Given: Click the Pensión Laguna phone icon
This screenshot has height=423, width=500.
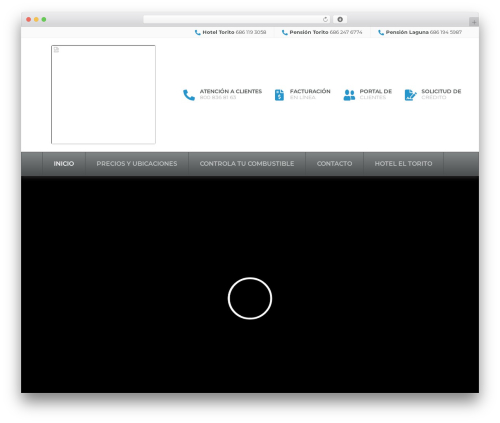Looking at the screenshot, I should click(381, 32).
